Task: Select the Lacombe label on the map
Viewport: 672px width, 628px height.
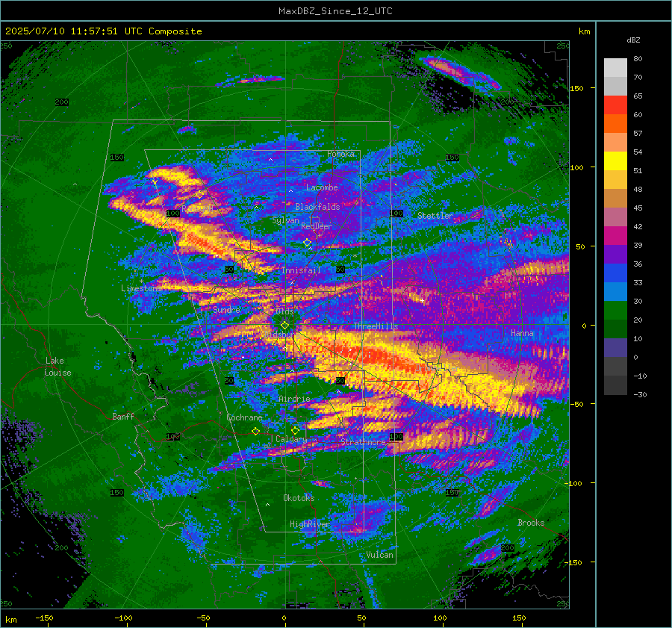Action: (322, 187)
